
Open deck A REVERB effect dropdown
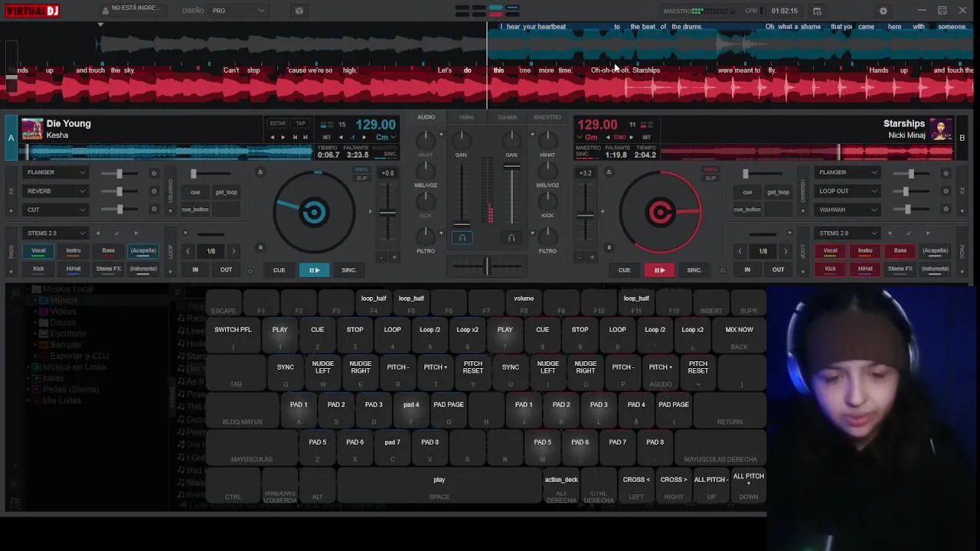(x=56, y=191)
